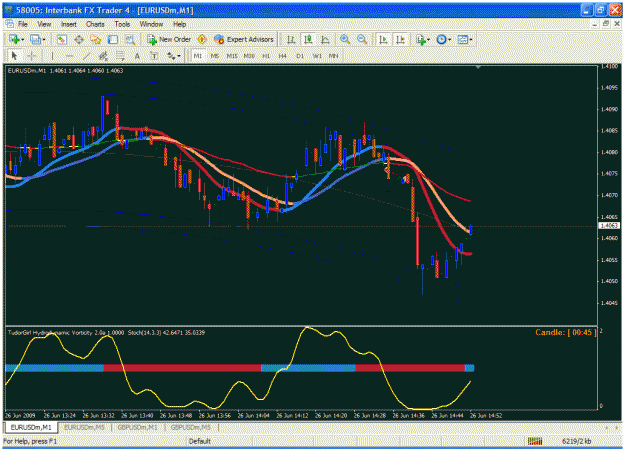Open the Periods clock icon
This screenshot has width=625, height=449.
point(441,39)
